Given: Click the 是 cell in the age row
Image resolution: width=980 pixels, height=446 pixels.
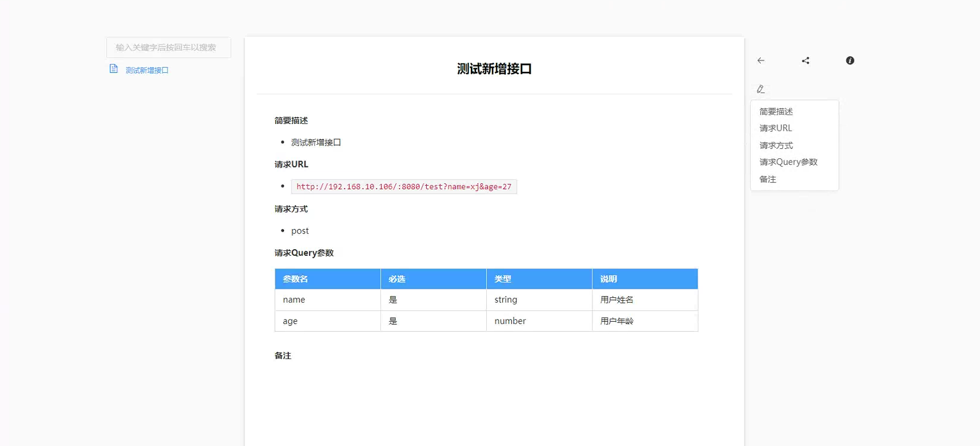Looking at the screenshot, I should 434,321.
